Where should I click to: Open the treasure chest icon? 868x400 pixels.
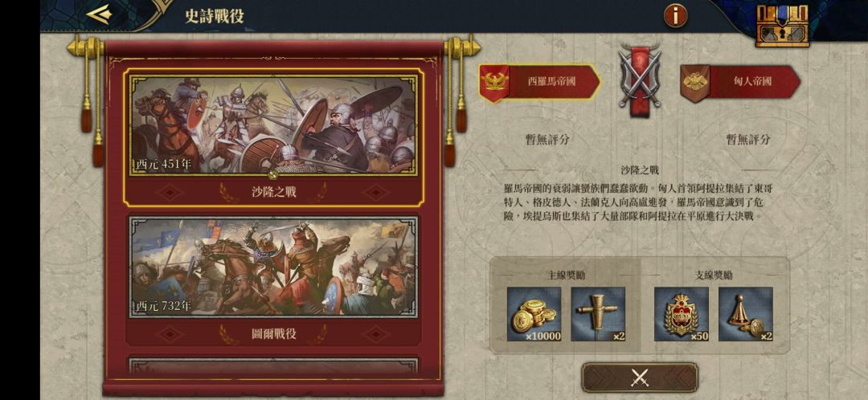coord(782,26)
